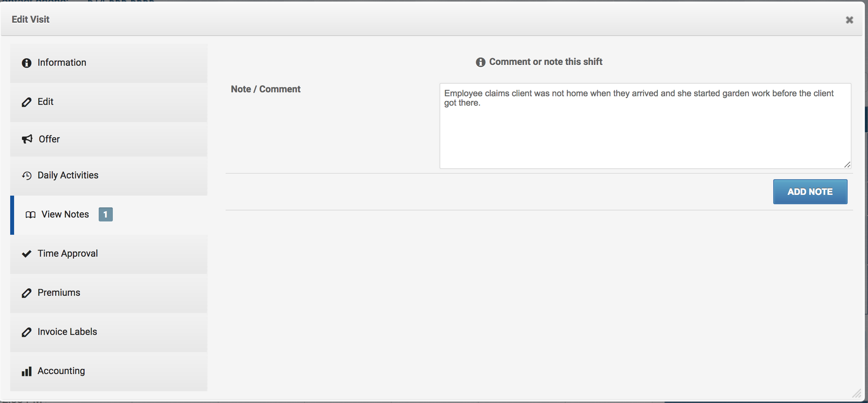This screenshot has width=868, height=403.
Task: Click the clock history icon for Daily Activities
Action: click(x=27, y=176)
